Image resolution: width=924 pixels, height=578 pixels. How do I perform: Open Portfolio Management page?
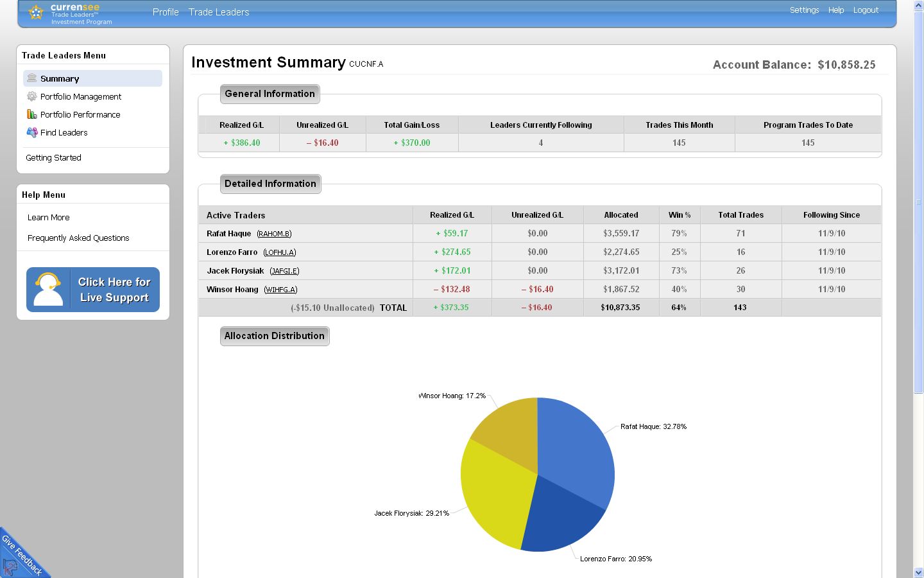coord(81,96)
